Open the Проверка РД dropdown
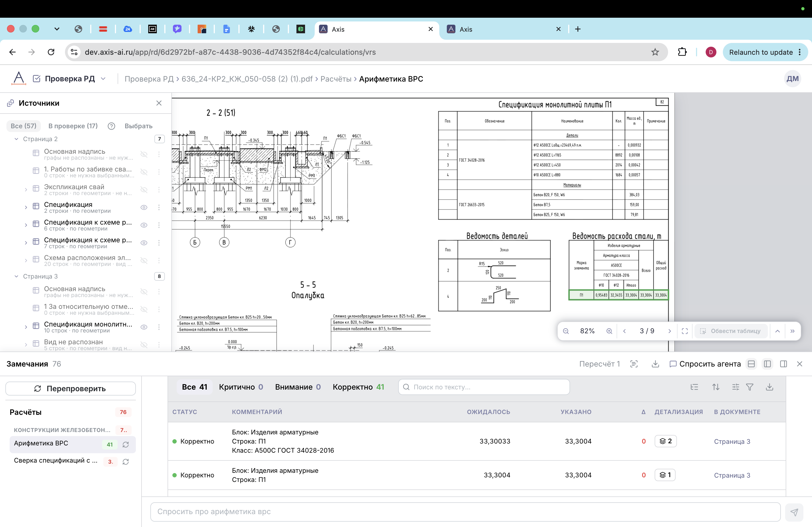 [103, 79]
